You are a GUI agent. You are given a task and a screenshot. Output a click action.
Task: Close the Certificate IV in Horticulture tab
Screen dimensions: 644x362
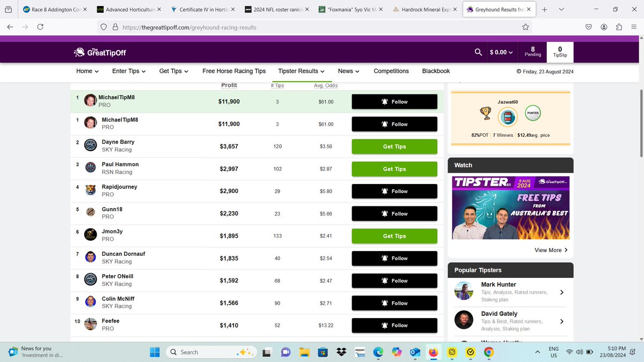coord(232,10)
